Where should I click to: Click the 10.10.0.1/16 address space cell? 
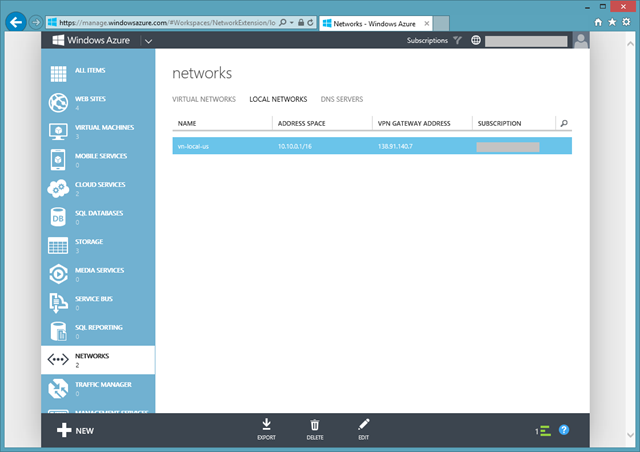click(295, 146)
